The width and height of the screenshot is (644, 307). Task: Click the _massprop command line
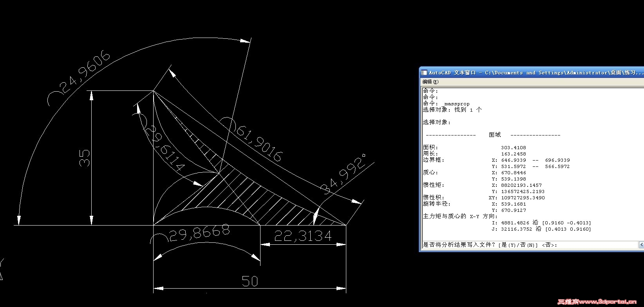[x=446, y=104]
